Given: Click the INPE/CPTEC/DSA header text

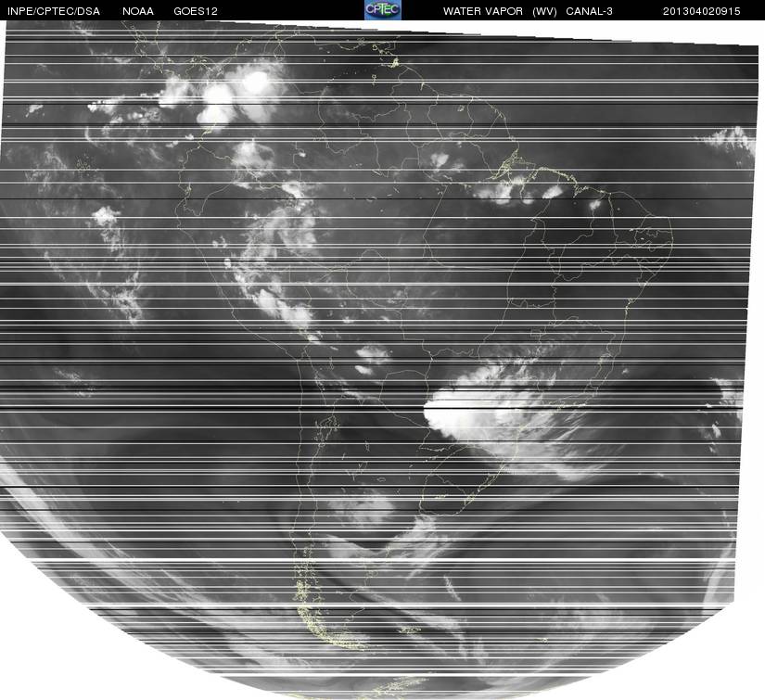Looking at the screenshot, I should point(54,11).
